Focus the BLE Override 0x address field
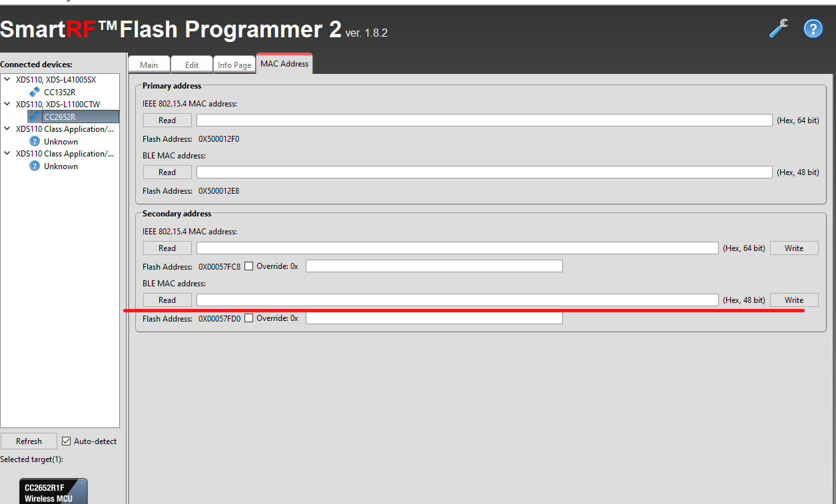 434,318
